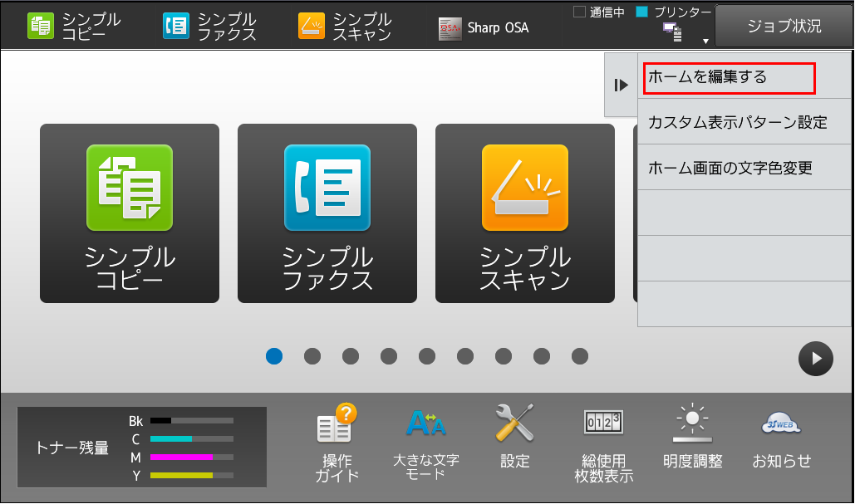This screenshot has height=504, width=855.
Task: Collapse the action panel with arrow tab
Action: coord(621,85)
